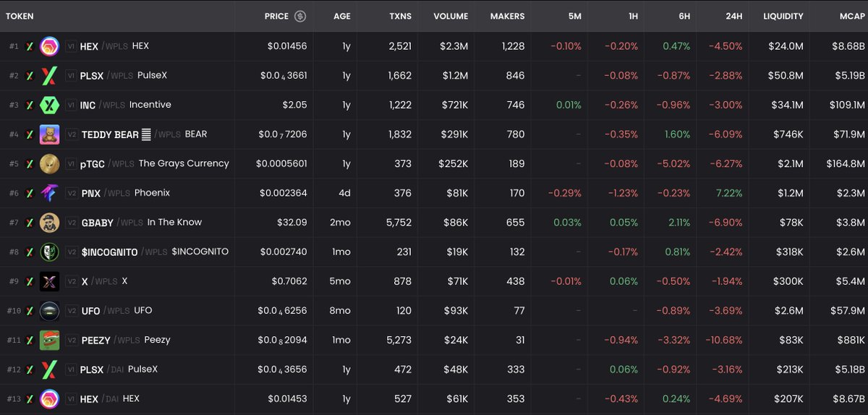Sort by 5M change column
The width and height of the screenshot is (868, 415).
pyautogui.click(x=575, y=16)
